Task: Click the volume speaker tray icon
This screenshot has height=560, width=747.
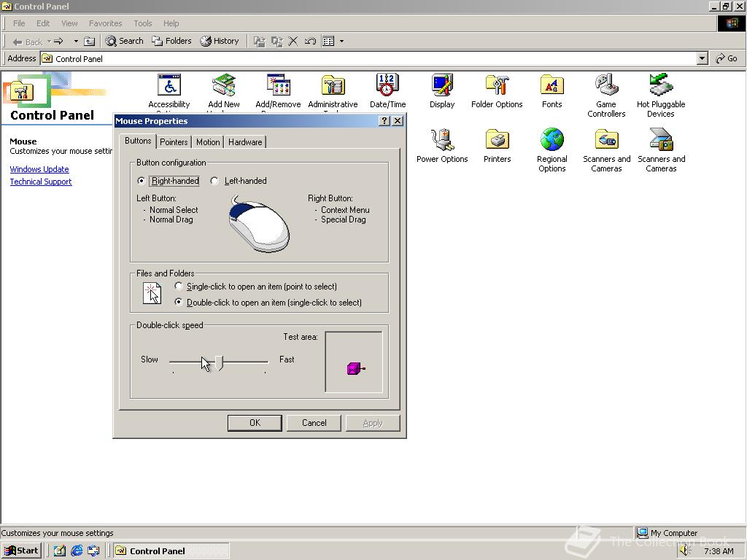Action: click(x=684, y=551)
